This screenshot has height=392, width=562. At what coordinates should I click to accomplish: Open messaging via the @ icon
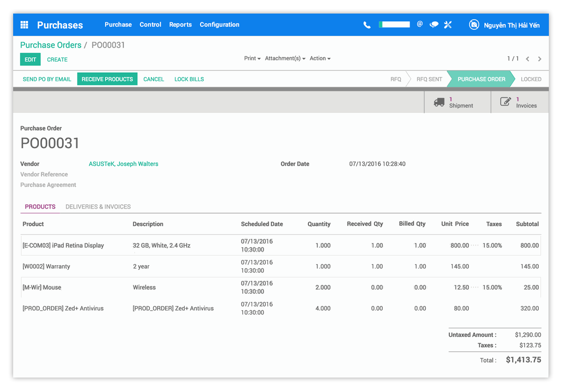pos(420,25)
